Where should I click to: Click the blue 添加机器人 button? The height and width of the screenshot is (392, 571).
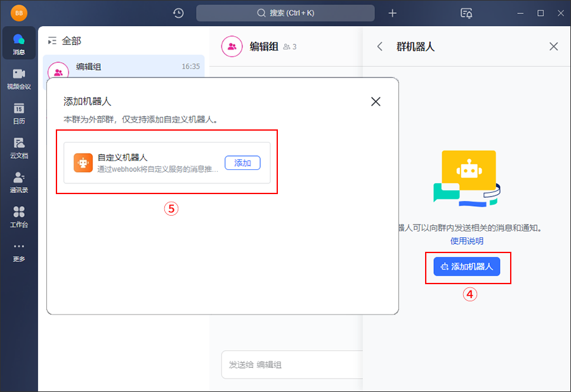coord(466,267)
